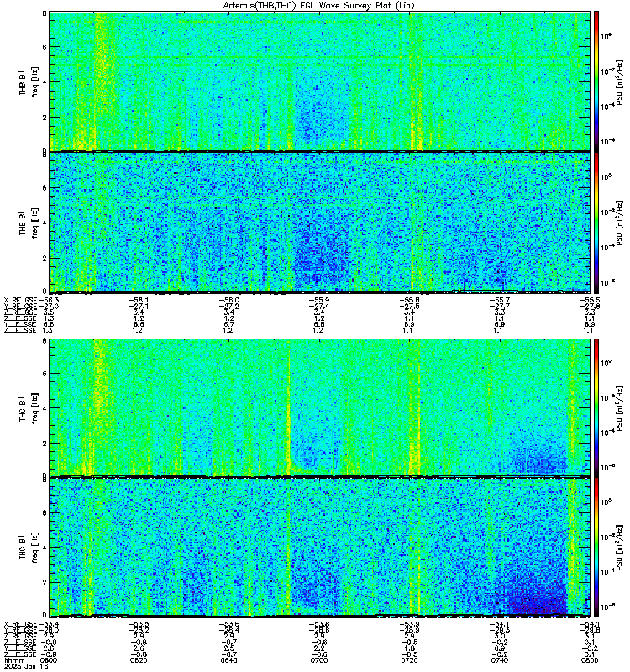The height and width of the screenshot is (672, 630).
Task: Click the '-56.1' X position value
Action: pyautogui.click(x=139, y=301)
